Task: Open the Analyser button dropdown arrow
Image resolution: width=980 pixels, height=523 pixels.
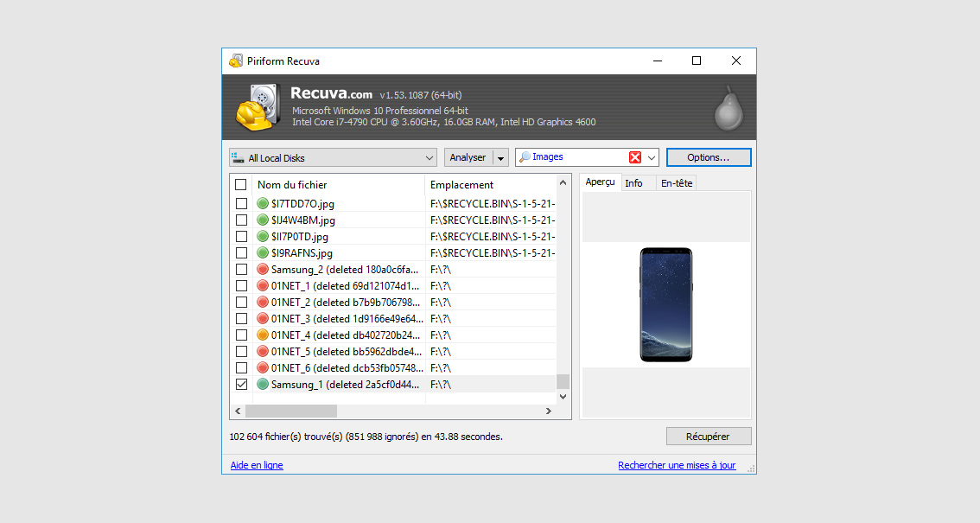Action: tap(500, 158)
